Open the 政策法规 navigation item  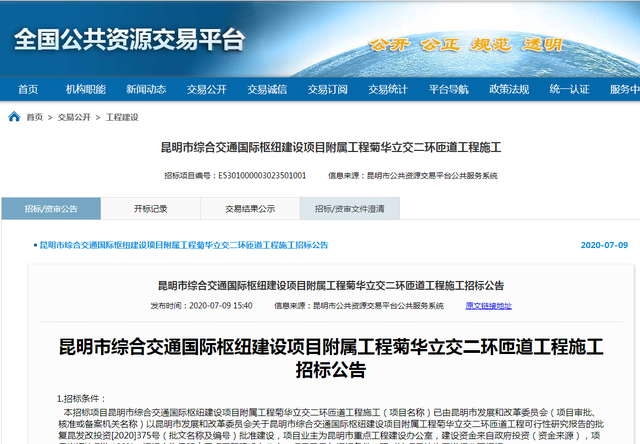509,89
